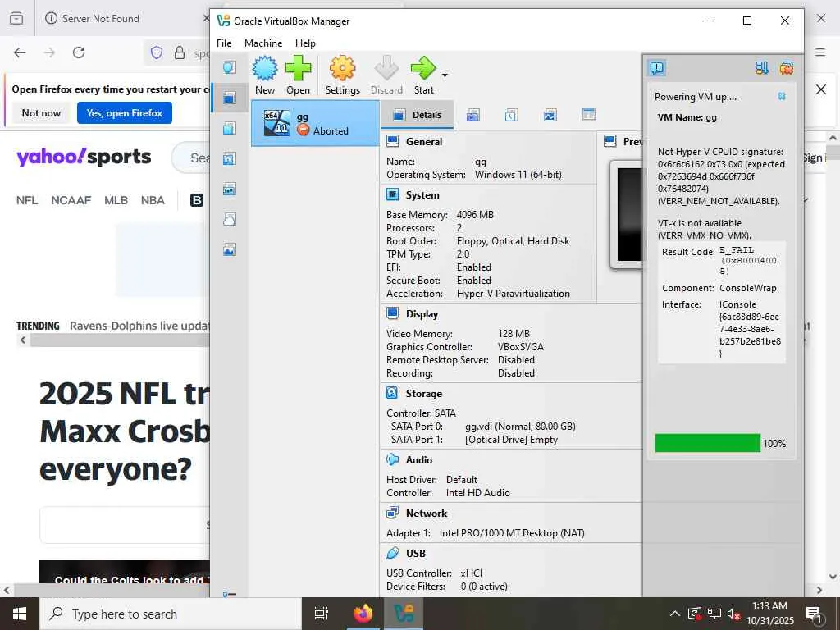Click 'gg.vdi (Normal, 80.00 GB)' text

point(520,427)
